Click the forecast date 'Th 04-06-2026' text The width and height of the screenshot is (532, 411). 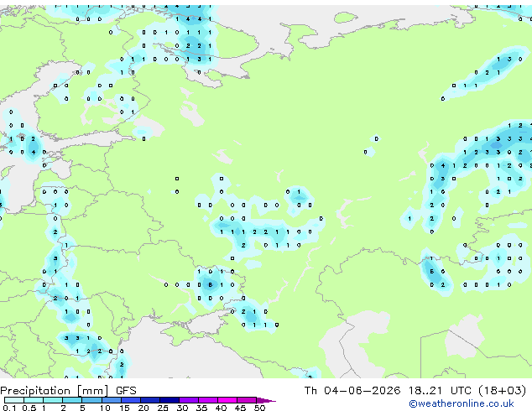pyautogui.click(x=352, y=391)
